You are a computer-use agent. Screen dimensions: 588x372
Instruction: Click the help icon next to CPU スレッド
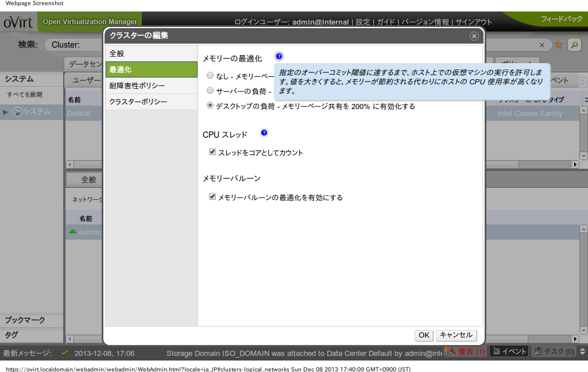(x=264, y=132)
